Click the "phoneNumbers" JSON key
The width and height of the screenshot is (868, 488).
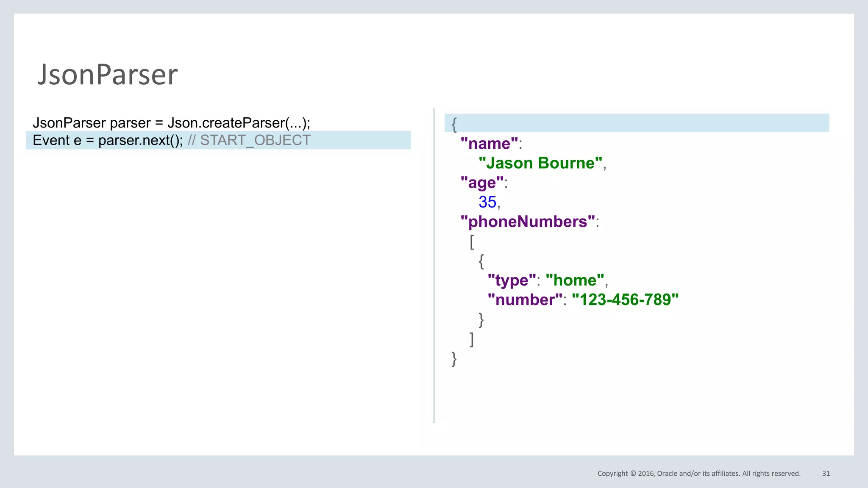click(528, 222)
